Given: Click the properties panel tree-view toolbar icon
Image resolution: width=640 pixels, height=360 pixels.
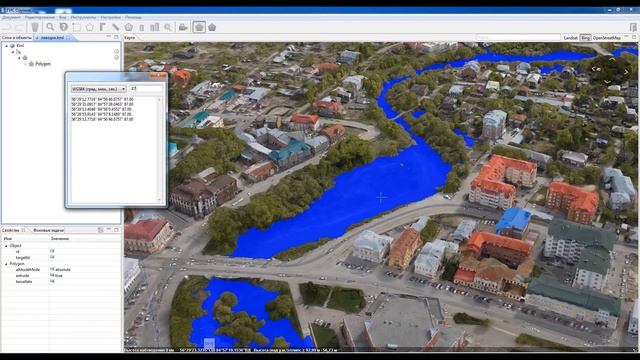Looking at the screenshot, I should pos(100,230).
